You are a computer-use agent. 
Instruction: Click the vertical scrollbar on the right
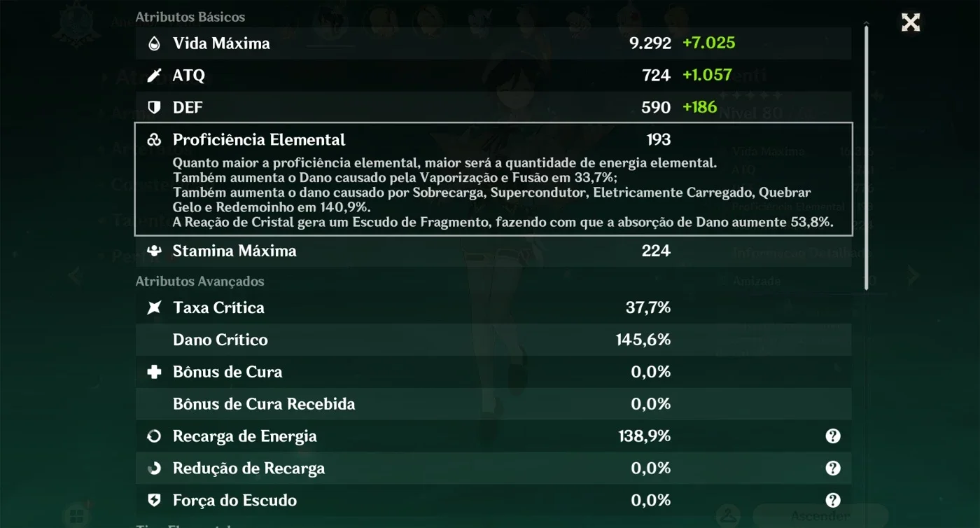[867, 157]
